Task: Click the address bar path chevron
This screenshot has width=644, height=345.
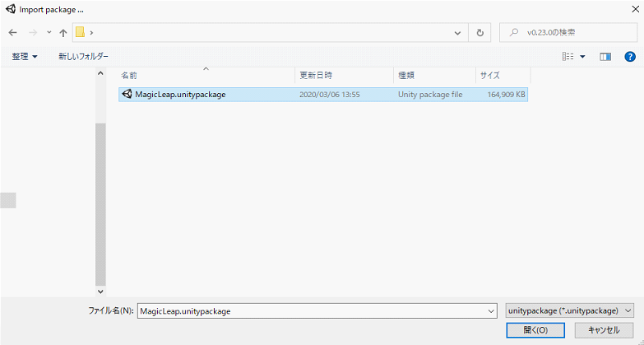Action: click(91, 33)
